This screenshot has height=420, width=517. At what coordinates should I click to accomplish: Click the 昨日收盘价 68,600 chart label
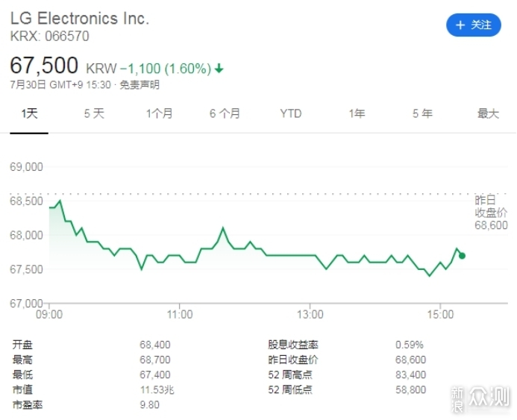pyautogui.click(x=491, y=213)
